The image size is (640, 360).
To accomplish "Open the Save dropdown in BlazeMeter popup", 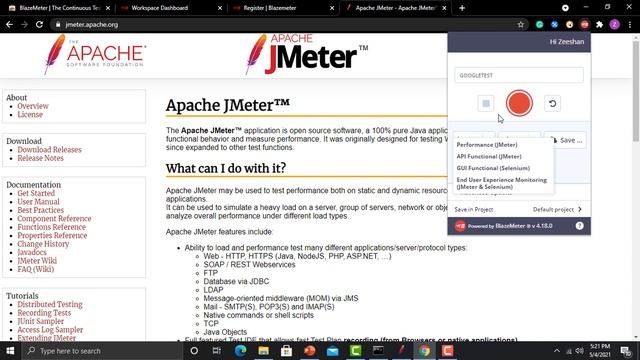I will (x=567, y=140).
